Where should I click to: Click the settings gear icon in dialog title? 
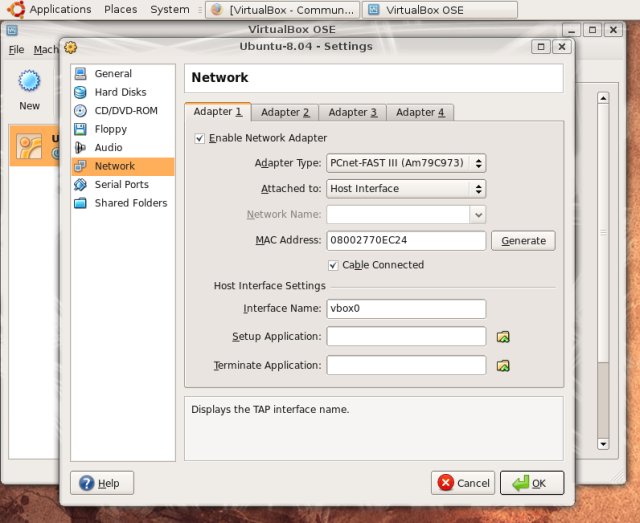tap(71, 47)
